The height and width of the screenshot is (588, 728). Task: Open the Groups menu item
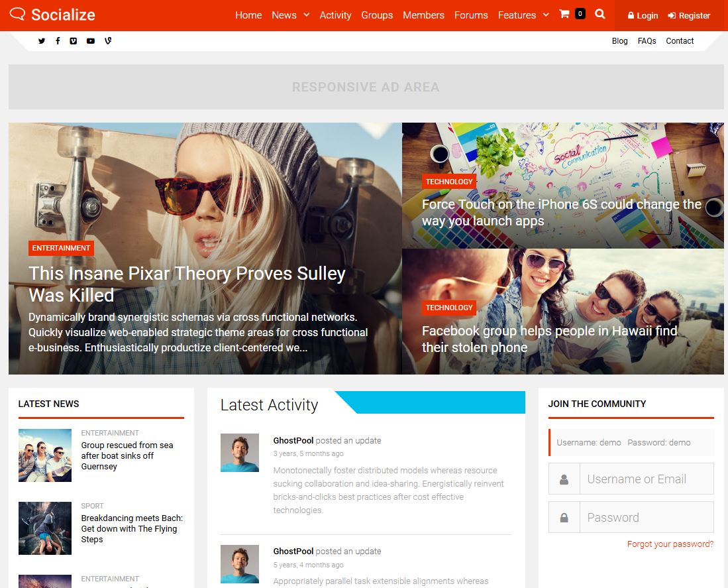(377, 15)
